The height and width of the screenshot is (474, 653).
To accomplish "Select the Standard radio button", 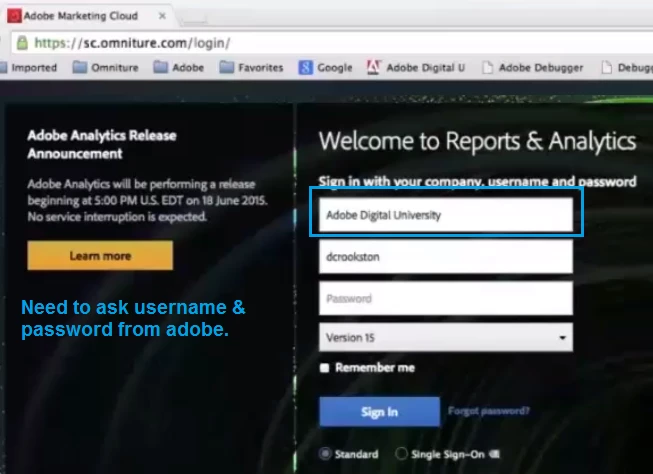I will pos(325,454).
